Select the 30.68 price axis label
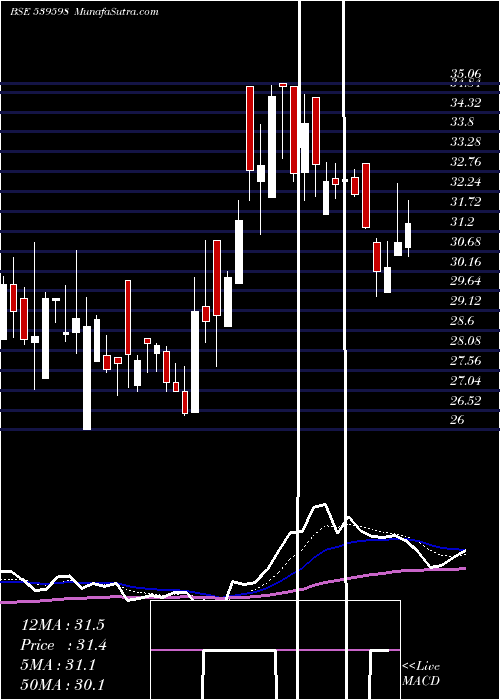The width and height of the screenshot is (500, 700). 466,242
